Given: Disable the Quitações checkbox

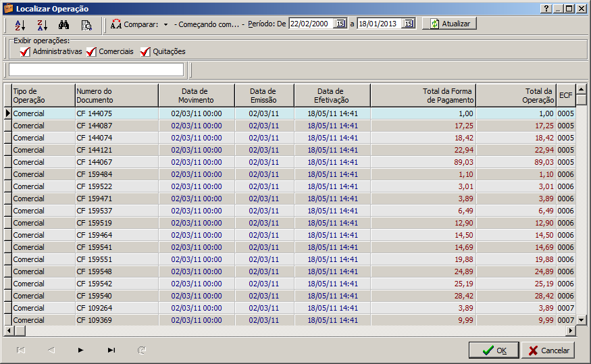Looking at the screenshot, I should [145, 52].
